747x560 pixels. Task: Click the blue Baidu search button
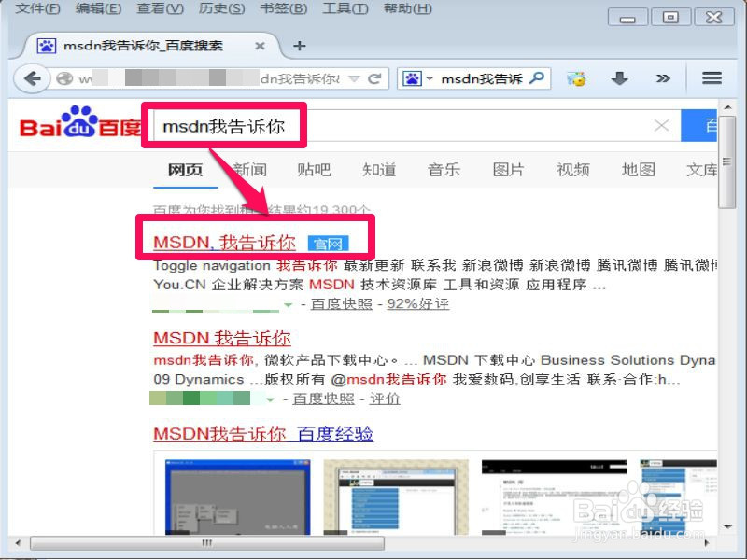(698, 126)
